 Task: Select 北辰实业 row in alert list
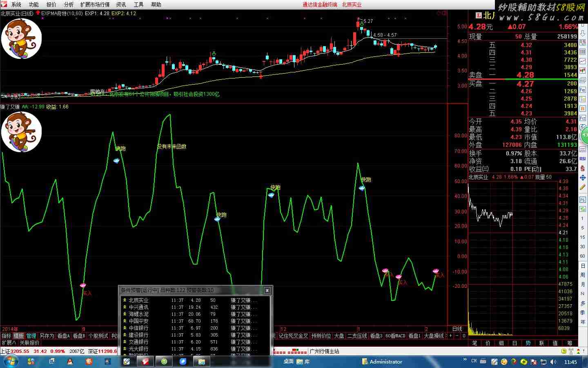195,300
